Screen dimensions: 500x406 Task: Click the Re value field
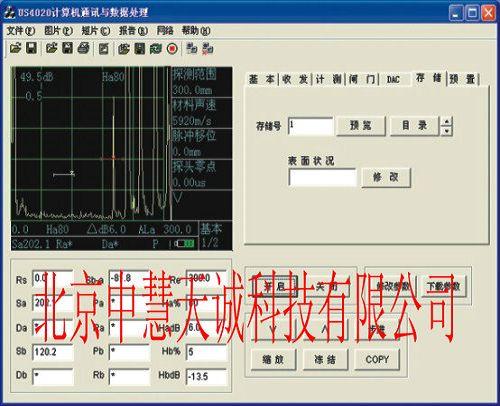point(207,279)
